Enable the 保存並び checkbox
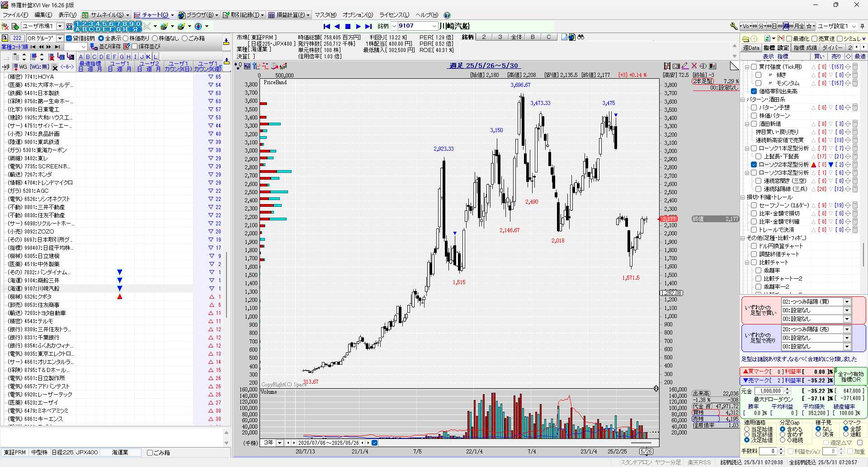868x467 pixels. click(135, 47)
